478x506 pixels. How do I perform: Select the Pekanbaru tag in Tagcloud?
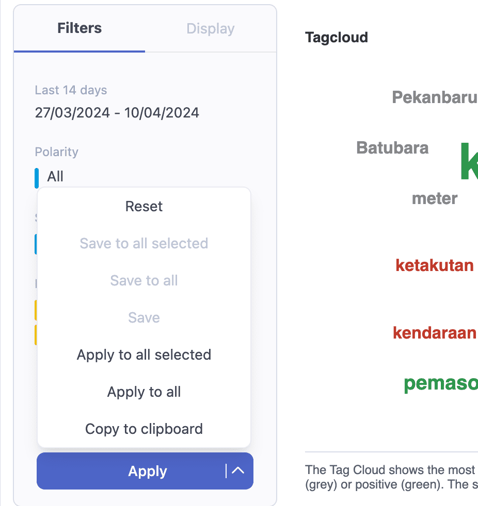pos(435,97)
